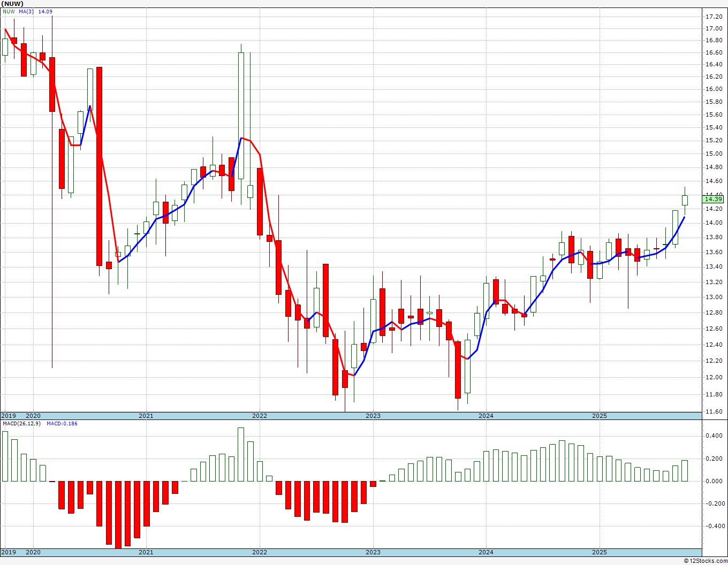
Task: Click 2022 on the MACD panel time axis
Action: [x=260, y=552]
